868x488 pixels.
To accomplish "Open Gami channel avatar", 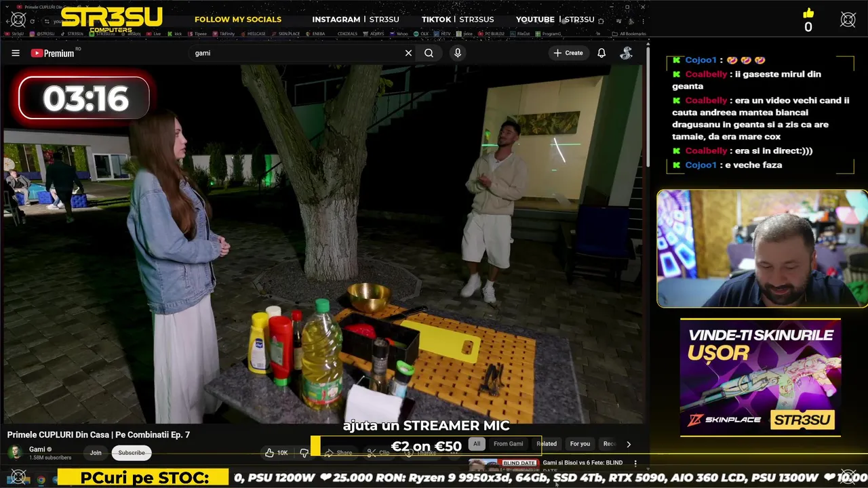I will tap(15, 452).
